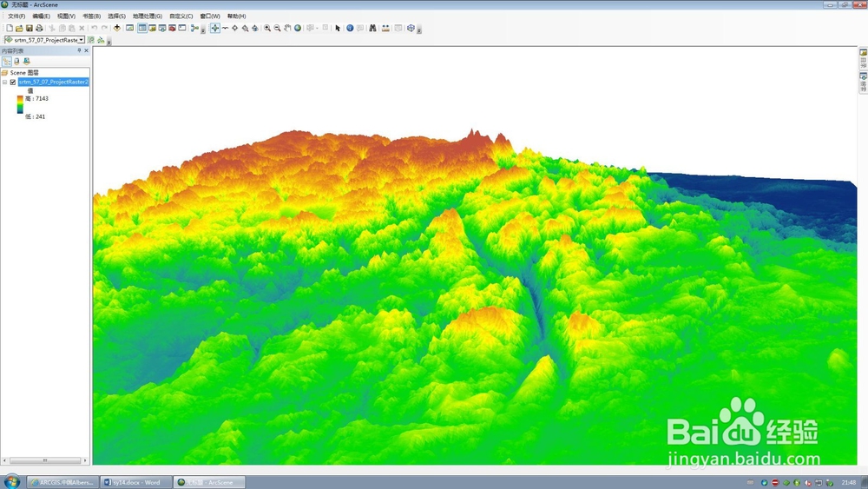This screenshot has width=868, height=489.
Task: Select the Pan hand tool
Action: (287, 28)
